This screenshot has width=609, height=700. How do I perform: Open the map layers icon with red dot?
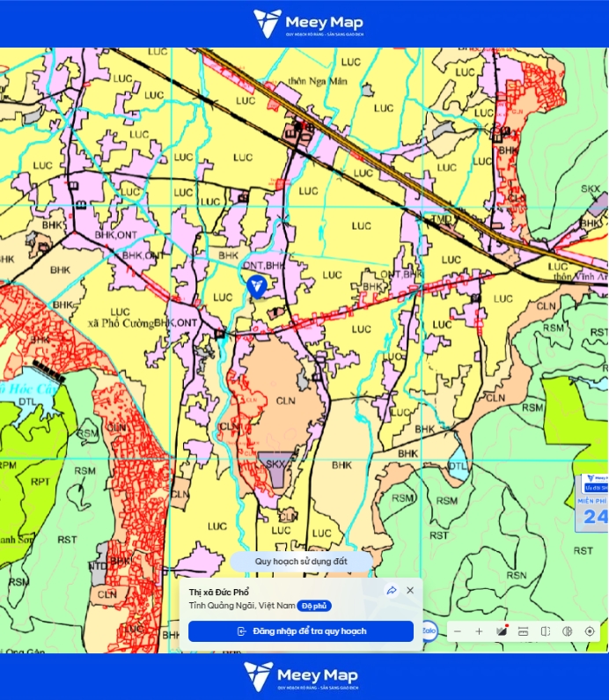point(502,630)
